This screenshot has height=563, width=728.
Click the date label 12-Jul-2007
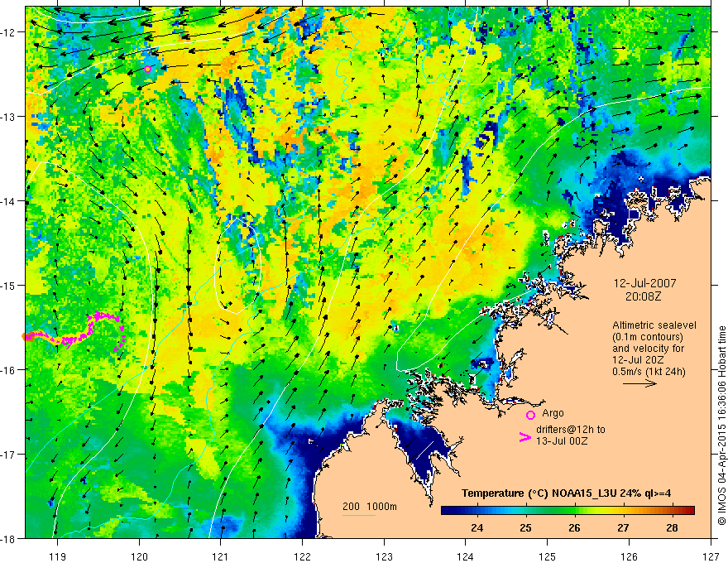pos(645,283)
